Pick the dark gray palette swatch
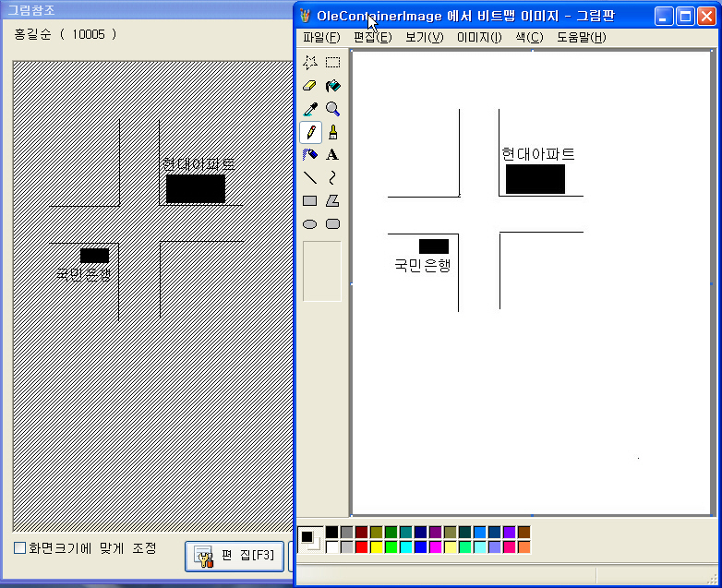722x588 pixels. [347, 533]
